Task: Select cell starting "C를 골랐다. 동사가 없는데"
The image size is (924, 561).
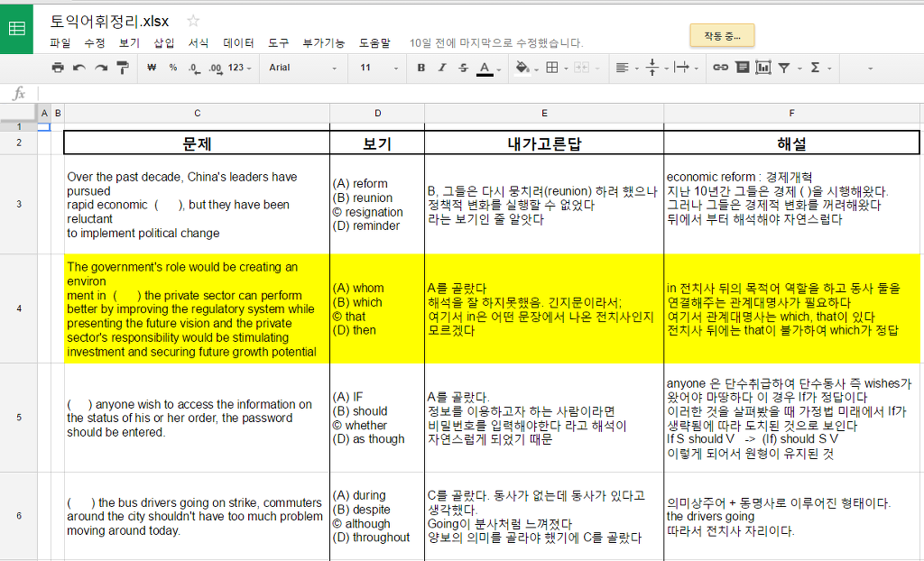Action: coord(544,516)
